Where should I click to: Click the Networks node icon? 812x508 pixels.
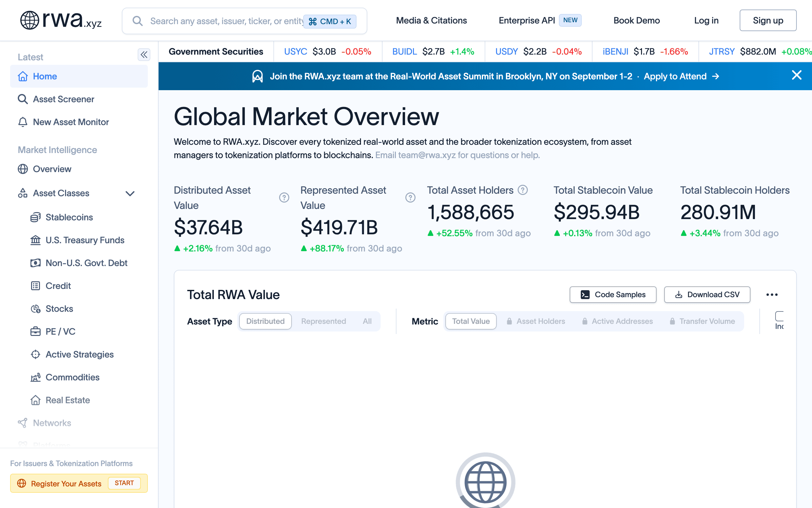[x=23, y=423]
